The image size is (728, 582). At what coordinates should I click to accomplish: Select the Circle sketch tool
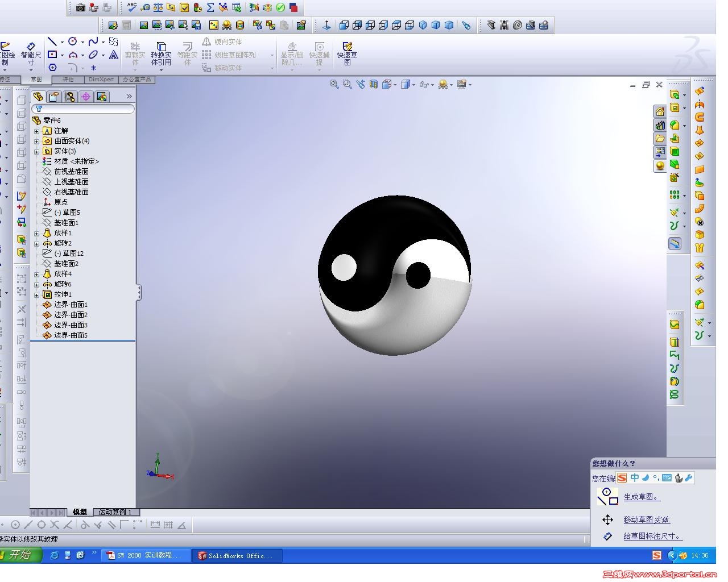coord(73,41)
